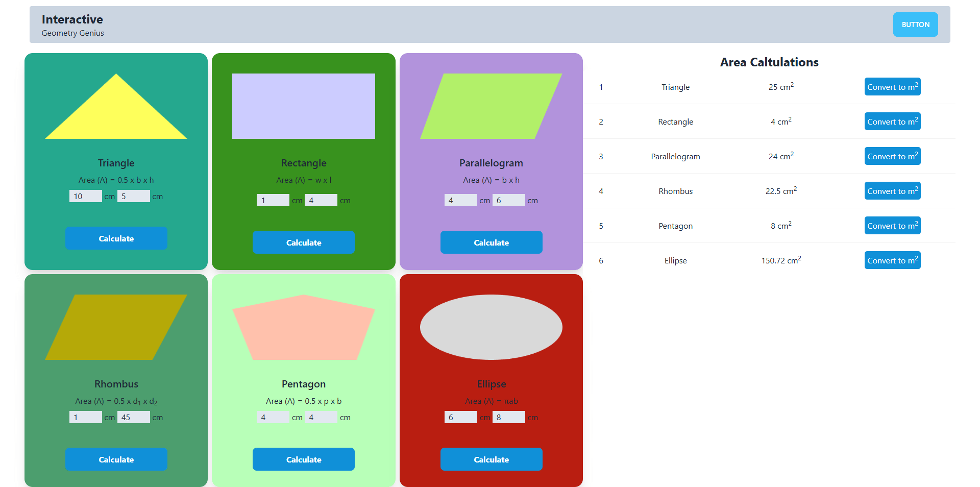This screenshot has height=487, width=980.
Task: Calculate the Rhombus area
Action: pyautogui.click(x=116, y=459)
